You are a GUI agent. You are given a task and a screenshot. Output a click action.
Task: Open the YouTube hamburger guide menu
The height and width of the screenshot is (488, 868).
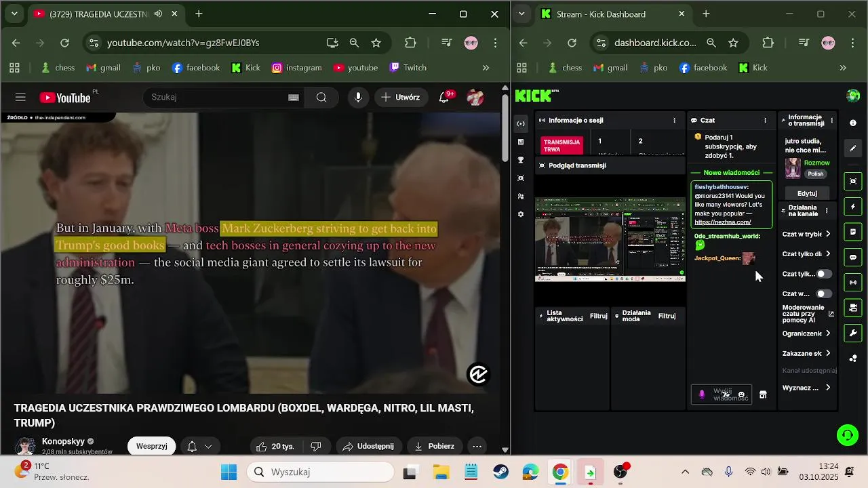point(20,98)
